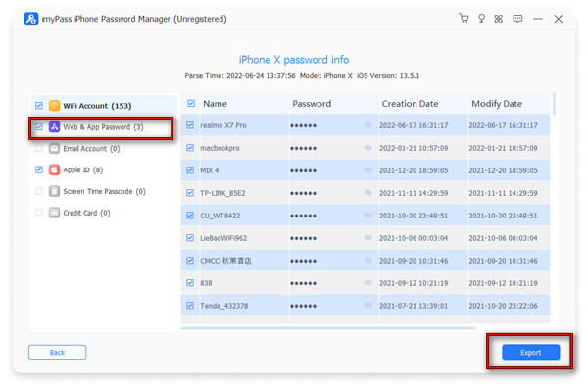
Task: Select the TP-LINK_B5E2 name cell
Action: (222, 193)
